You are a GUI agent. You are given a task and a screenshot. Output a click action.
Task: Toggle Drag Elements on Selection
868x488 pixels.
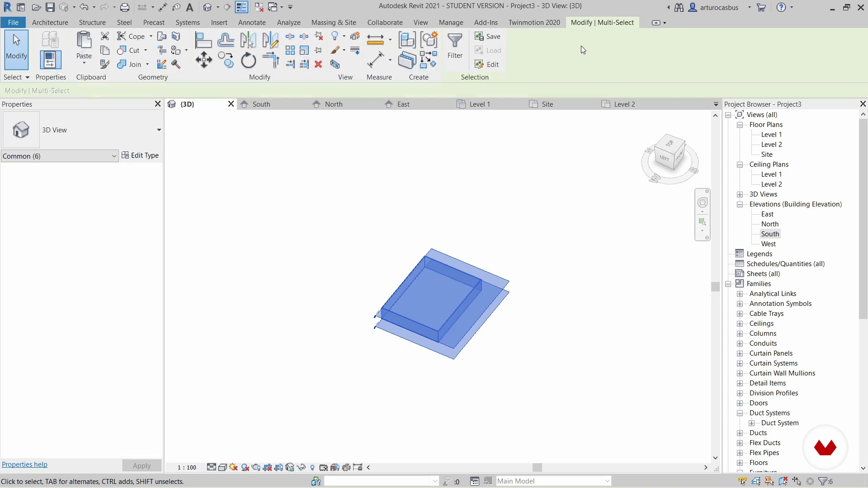(797, 481)
